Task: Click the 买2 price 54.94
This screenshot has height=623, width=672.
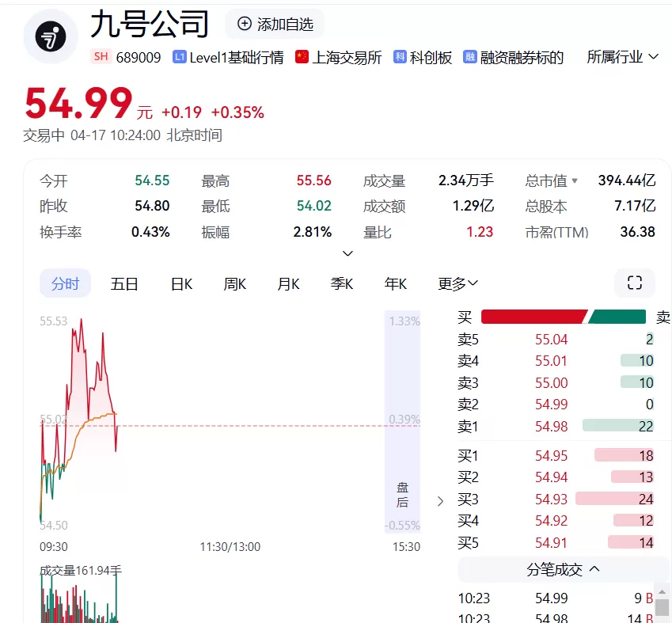Action: pos(551,477)
